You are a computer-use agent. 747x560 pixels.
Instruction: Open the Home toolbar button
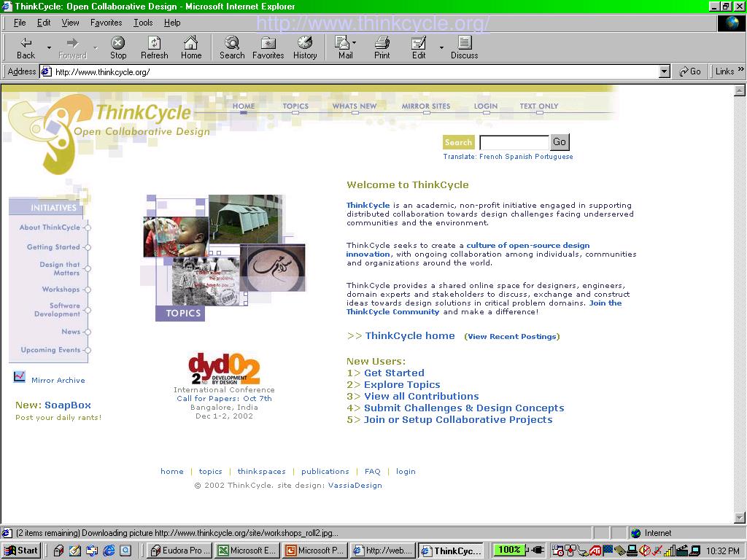[x=191, y=47]
